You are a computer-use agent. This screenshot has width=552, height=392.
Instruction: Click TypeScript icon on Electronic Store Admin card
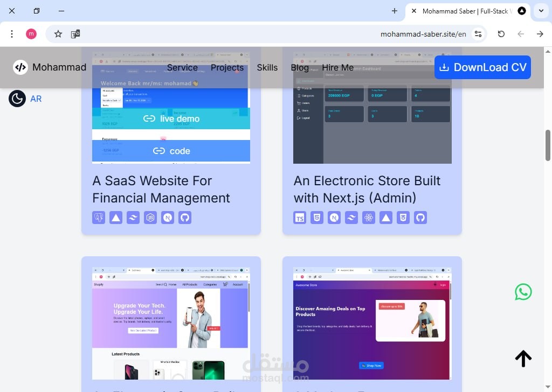300,218
